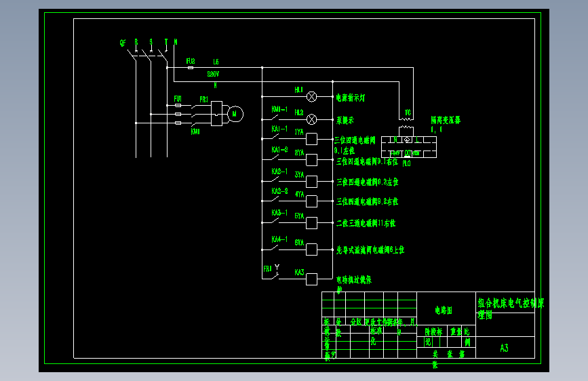Image resolution: width=588 pixels, height=381 pixels.
Task: Select the motor symbol marked M
Action: pyautogui.click(x=235, y=114)
